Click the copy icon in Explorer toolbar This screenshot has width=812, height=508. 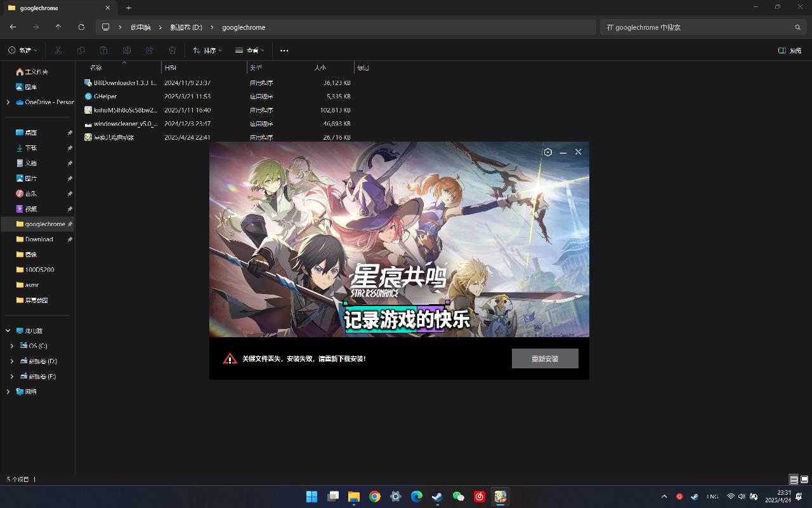(x=81, y=50)
